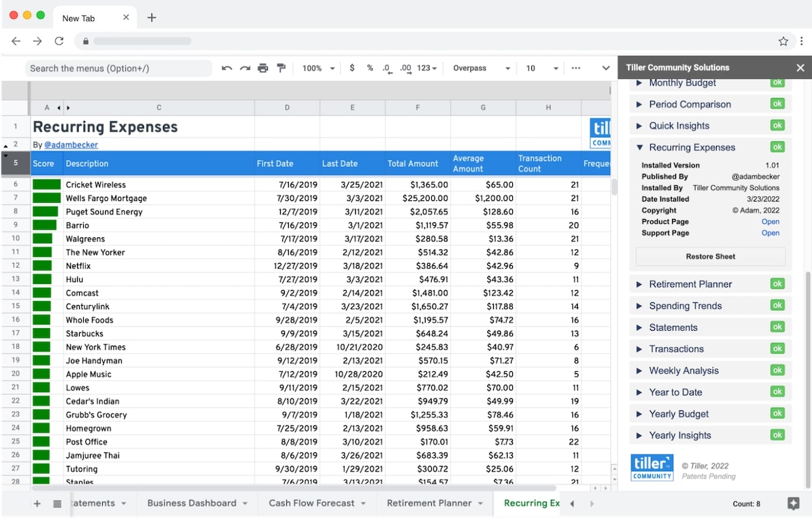Expand hidden rows above row 2

[x=6, y=145]
